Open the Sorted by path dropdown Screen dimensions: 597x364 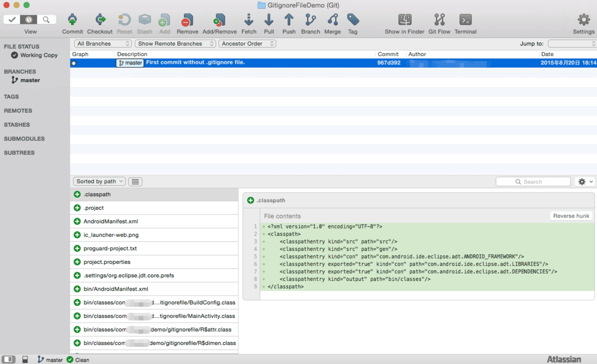click(x=100, y=181)
